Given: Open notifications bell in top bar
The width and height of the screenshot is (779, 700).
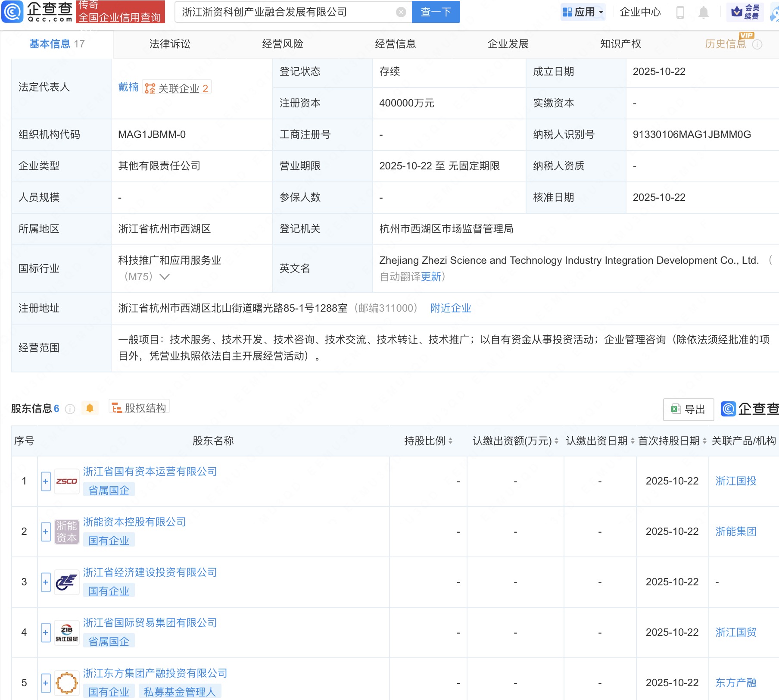Looking at the screenshot, I should [703, 12].
